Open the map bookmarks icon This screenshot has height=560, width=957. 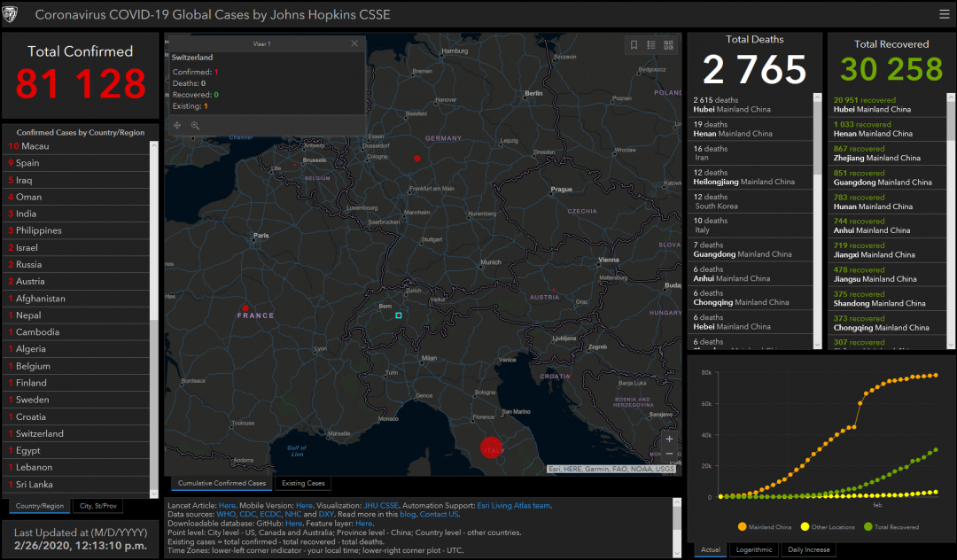[x=634, y=44]
